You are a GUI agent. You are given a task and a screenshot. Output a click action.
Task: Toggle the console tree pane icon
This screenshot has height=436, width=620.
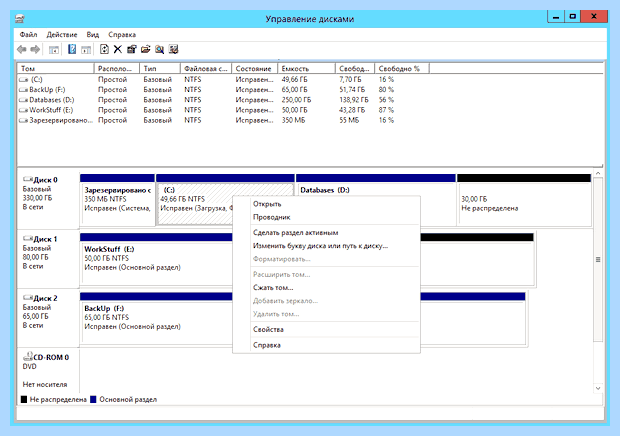pyautogui.click(x=54, y=49)
